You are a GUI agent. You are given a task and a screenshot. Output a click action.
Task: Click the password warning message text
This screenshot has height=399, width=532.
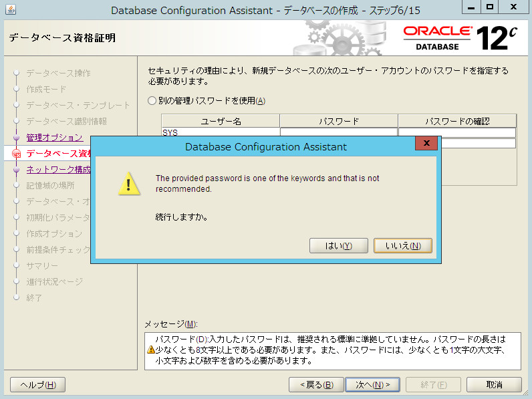point(330,350)
